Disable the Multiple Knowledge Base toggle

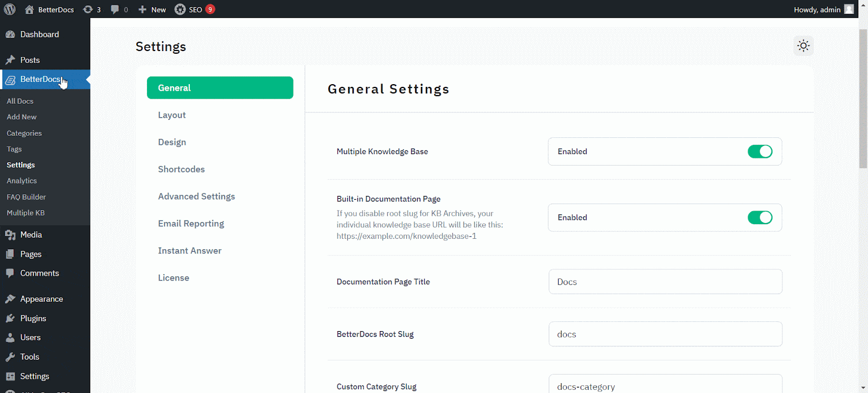pyautogui.click(x=759, y=151)
